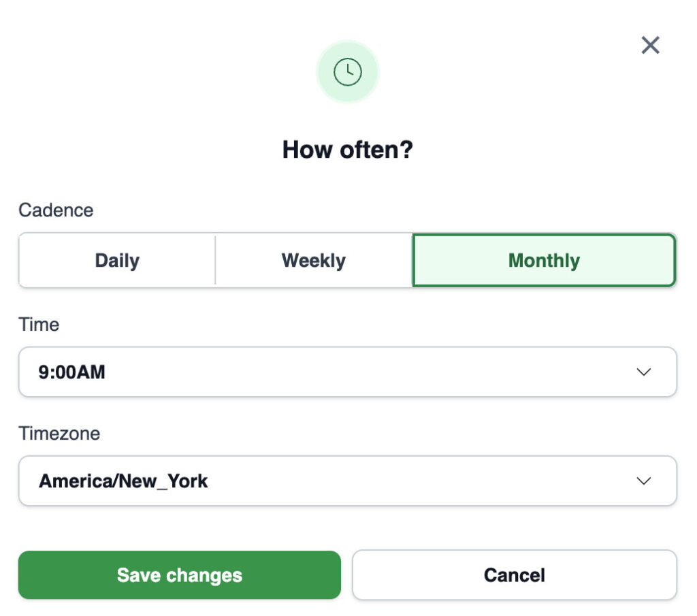Click the green clock icon
Image resolution: width=697 pixels, height=616 pixels.
coord(348,71)
